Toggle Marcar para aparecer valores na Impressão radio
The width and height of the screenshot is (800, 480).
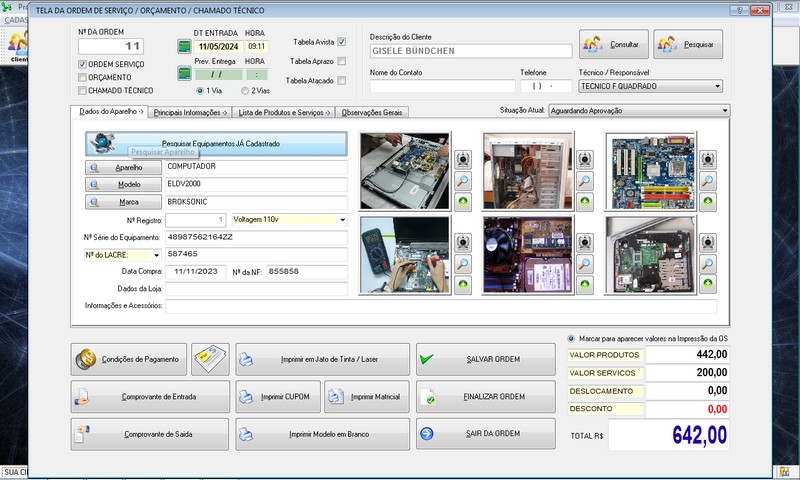[x=571, y=339]
